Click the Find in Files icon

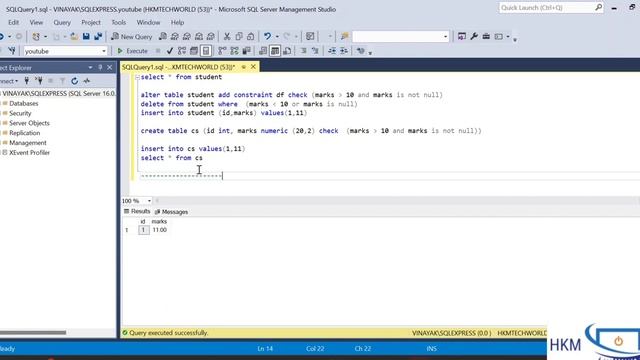point(344,37)
